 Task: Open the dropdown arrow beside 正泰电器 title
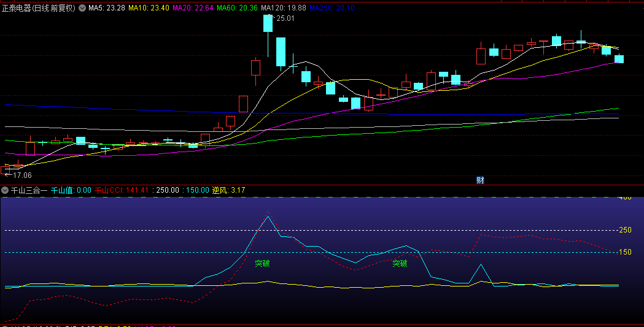[82, 8]
